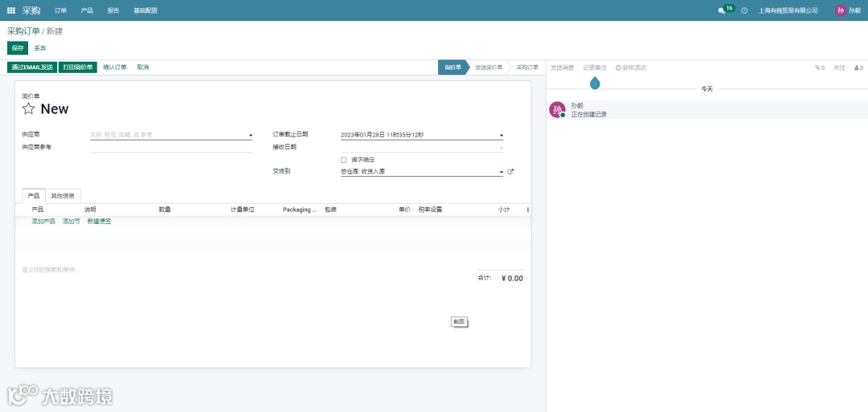
Task: Expand the 供应商 dropdown arrow
Action: tap(250, 136)
